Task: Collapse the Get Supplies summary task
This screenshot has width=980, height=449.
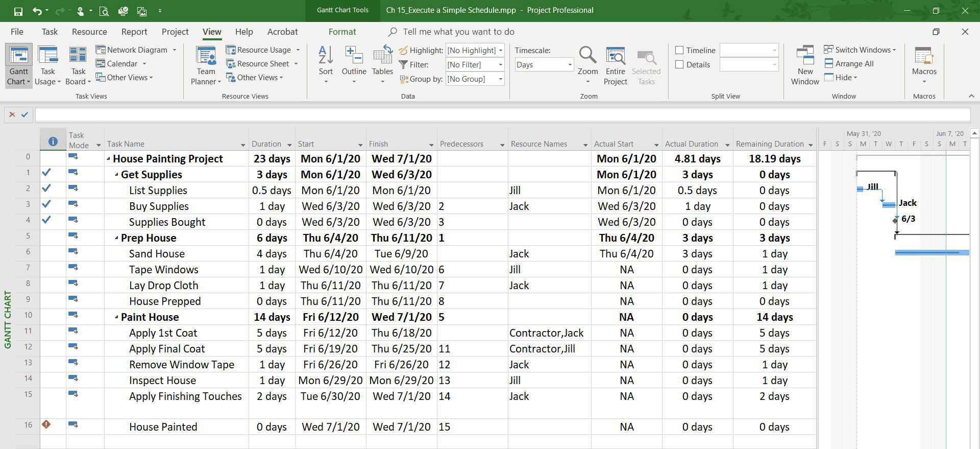Action: [x=116, y=175]
